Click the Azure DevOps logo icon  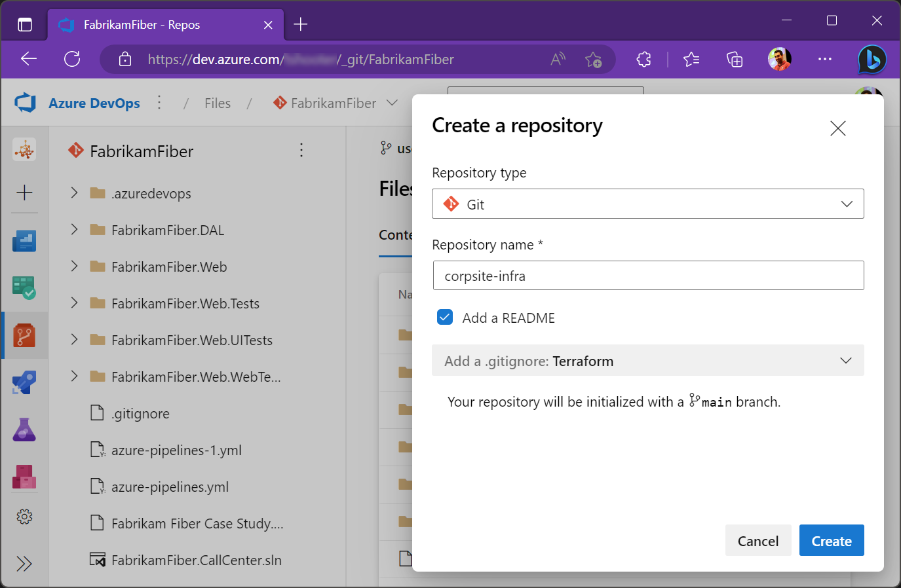coord(25,103)
